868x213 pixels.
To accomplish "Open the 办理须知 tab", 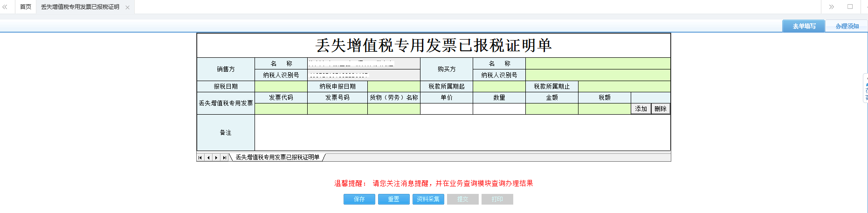I will pyautogui.click(x=847, y=26).
